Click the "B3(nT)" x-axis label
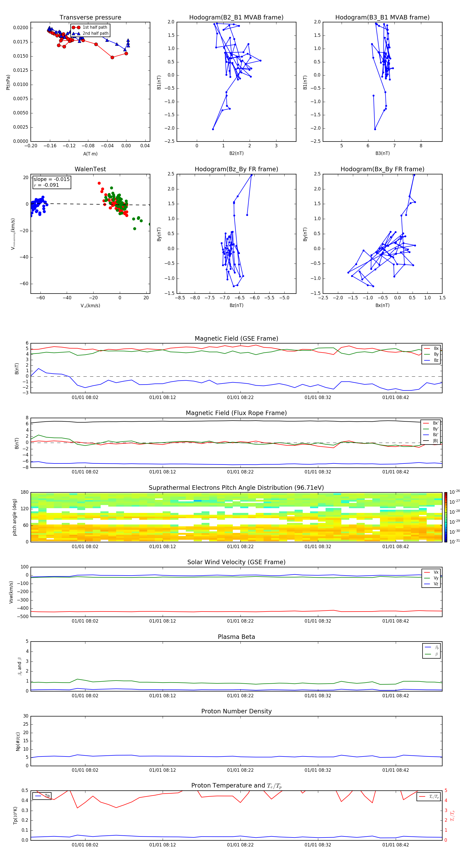This screenshot has width=473, height=868. (382, 153)
